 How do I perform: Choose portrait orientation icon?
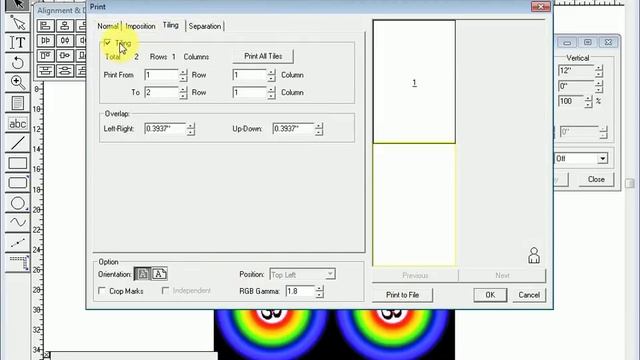pyautogui.click(x=142, y=274)
